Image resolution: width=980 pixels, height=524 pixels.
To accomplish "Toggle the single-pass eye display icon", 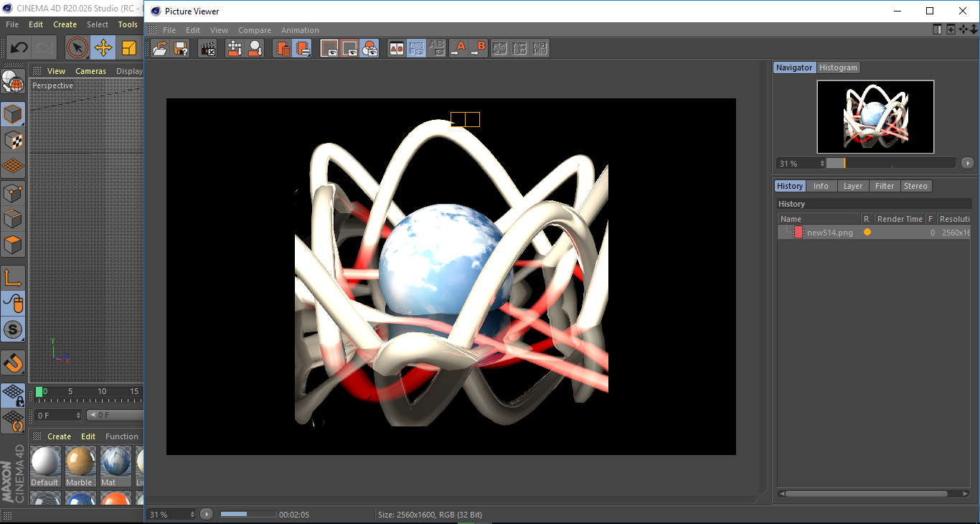I will click(329, 49).
